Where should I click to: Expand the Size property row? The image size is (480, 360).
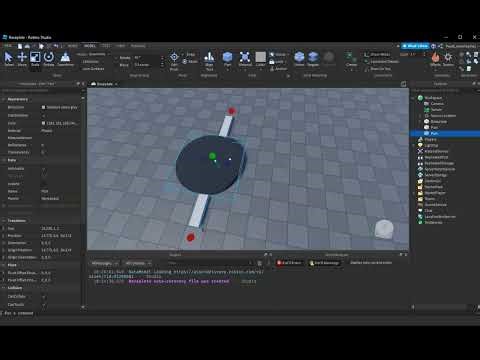[4, 228]
